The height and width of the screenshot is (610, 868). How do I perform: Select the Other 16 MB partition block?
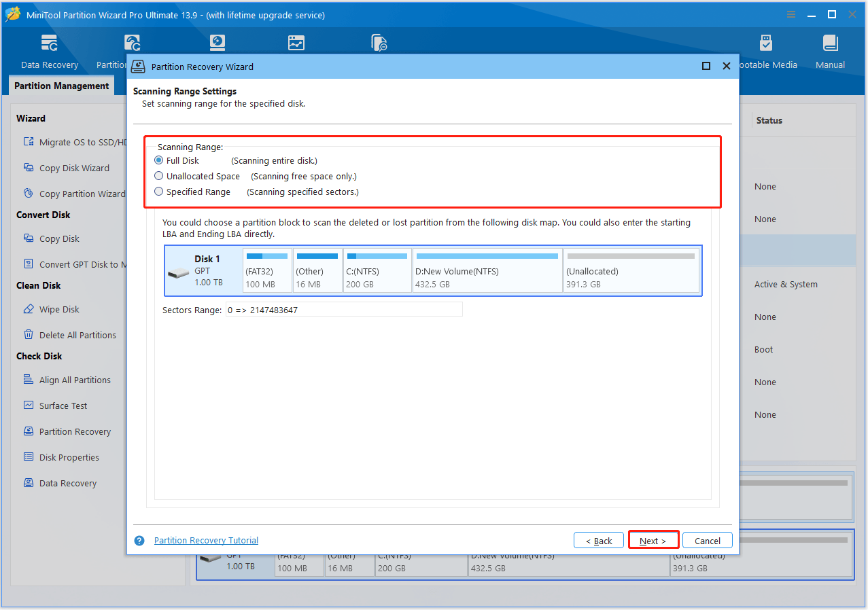coord(317,270)
